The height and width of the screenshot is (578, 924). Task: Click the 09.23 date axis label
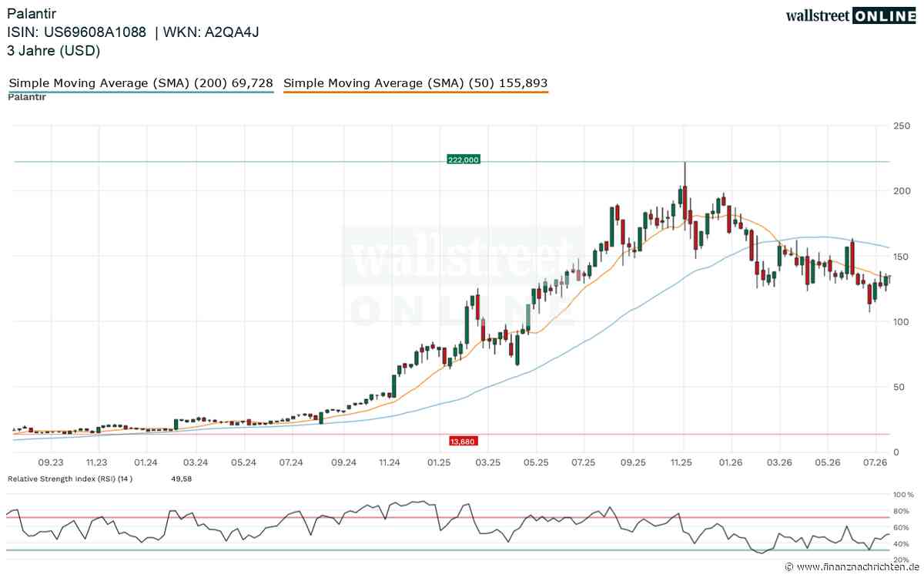(50, 462)
